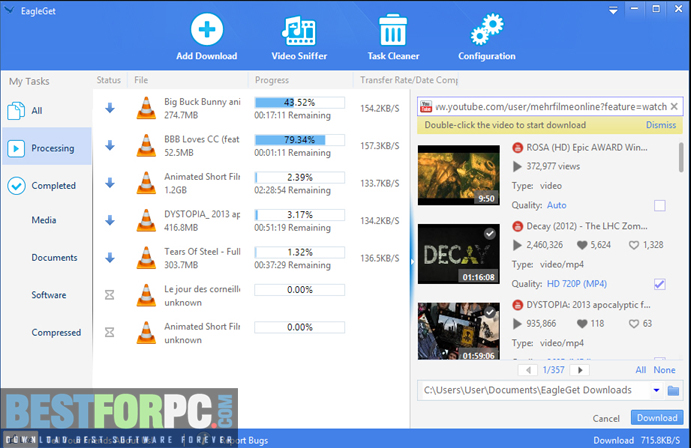The image size is (691, 448).
Task: Click VLC cone icon of Tears Of Steel
Action: [146, 258]
